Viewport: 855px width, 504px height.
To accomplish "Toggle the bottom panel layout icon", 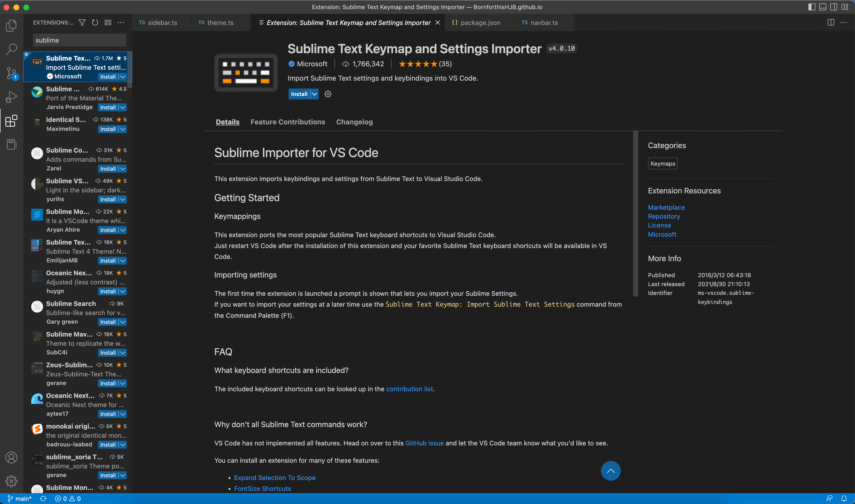I will click(x=823, y=7).
